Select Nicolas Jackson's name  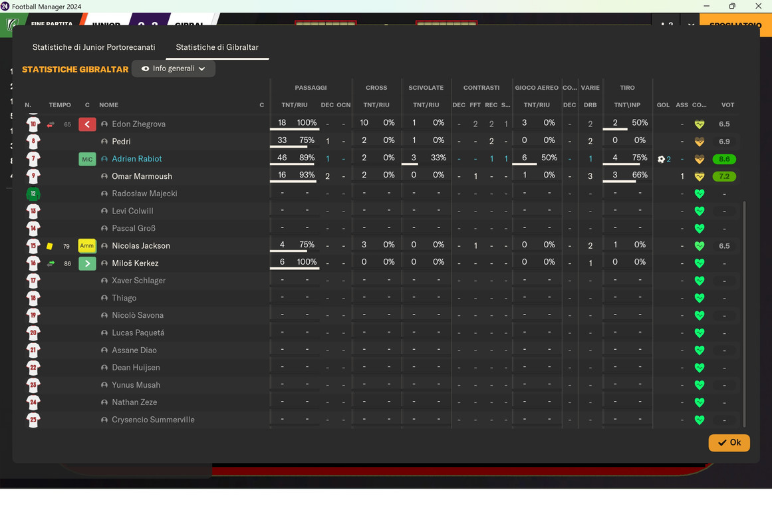[x=141, y=246]
